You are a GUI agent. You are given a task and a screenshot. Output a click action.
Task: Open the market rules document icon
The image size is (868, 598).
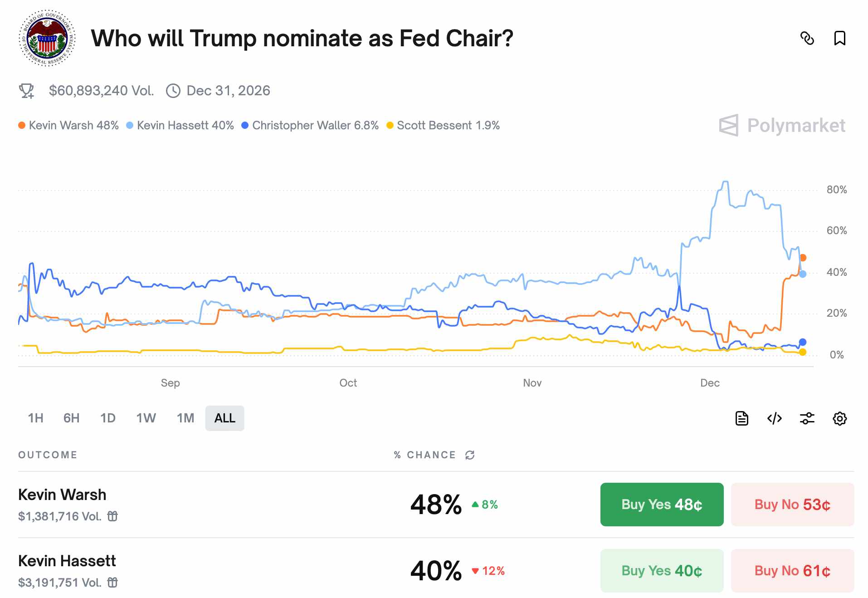pyautogui.click(x=741, y=418)
